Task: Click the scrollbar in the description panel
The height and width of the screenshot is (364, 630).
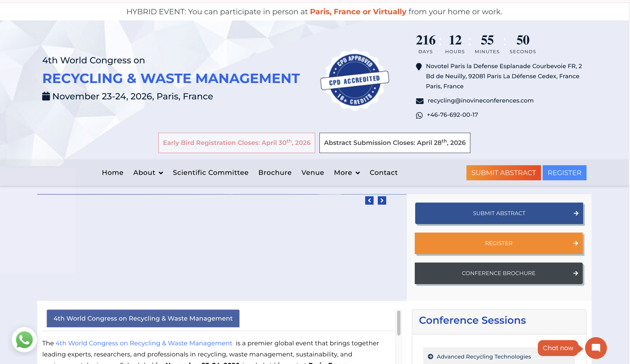Action: click(398, 322)
